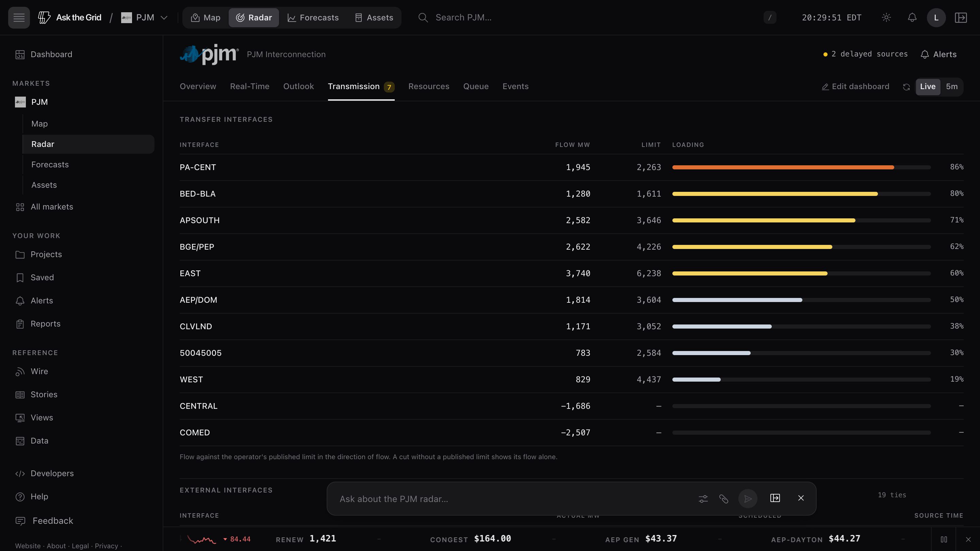The image size is (980, 551).
Task: Open Forecasts in top navigation
Action: tap(313, 17)
